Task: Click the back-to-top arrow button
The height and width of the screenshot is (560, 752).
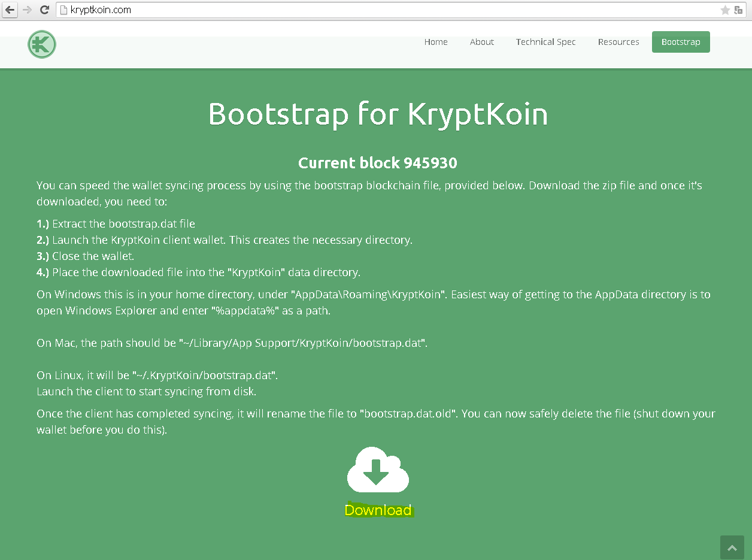Action: tap(732, 547)
